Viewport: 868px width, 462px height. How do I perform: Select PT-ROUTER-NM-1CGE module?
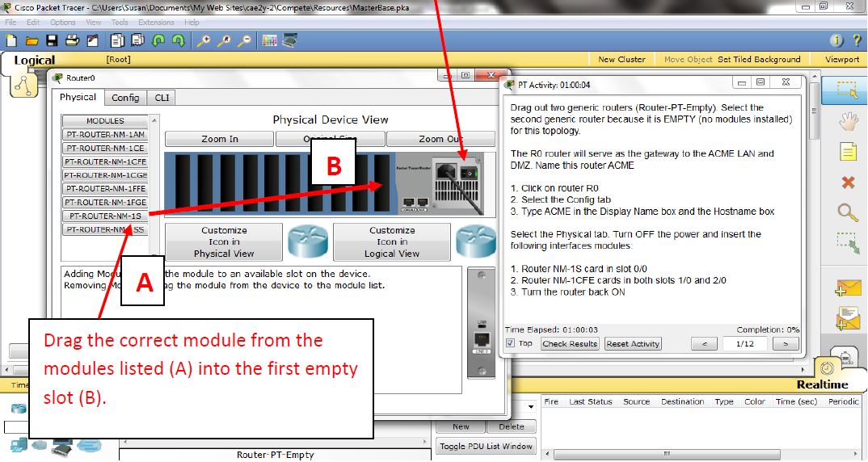(x=105, y=175)
